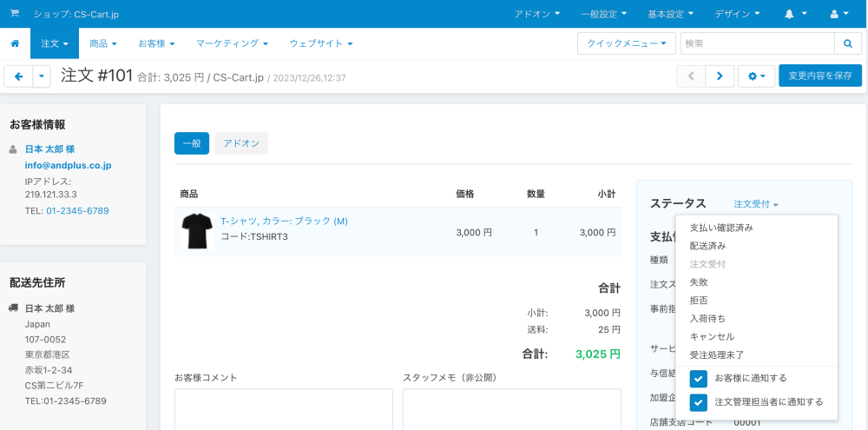This screenshot has width=868, height=430.
Task: Click the search magnifier button
Action: pos(847,43)
